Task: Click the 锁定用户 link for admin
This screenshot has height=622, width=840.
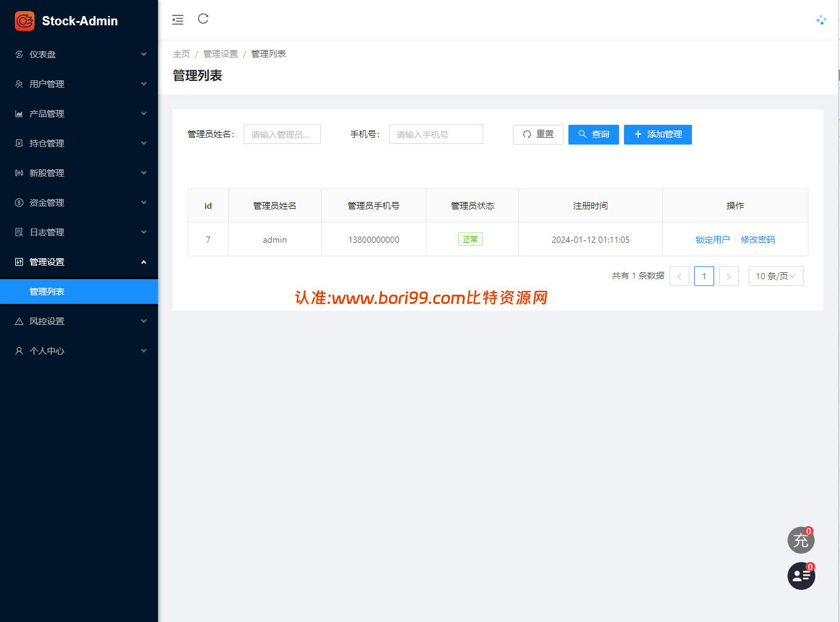Action: [x=712, y=240]
